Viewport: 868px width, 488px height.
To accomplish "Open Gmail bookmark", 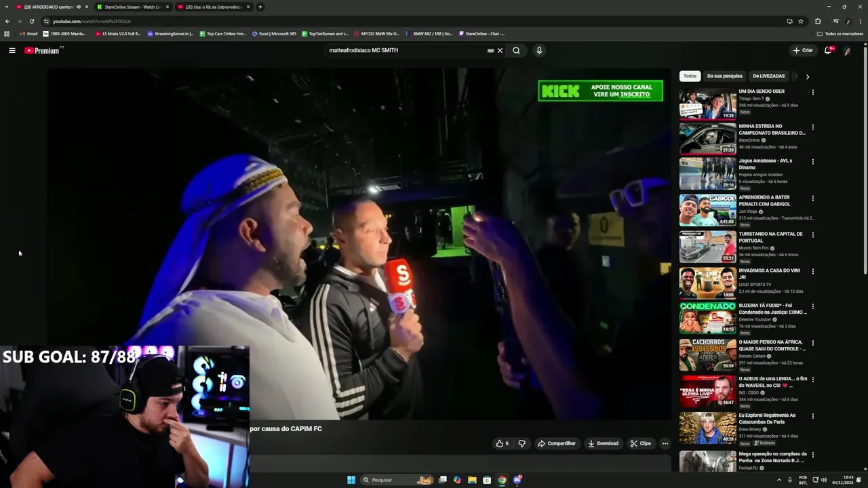I will [28, 33].
